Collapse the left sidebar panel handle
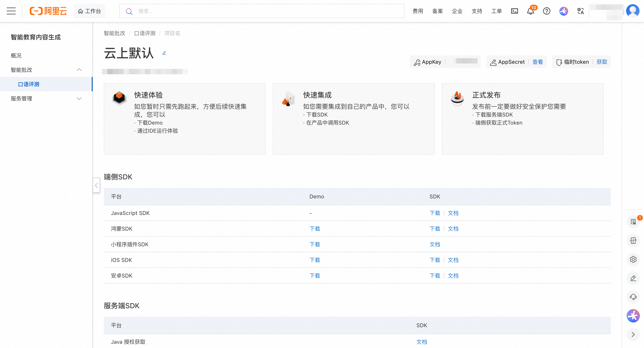 click(96, 185)
